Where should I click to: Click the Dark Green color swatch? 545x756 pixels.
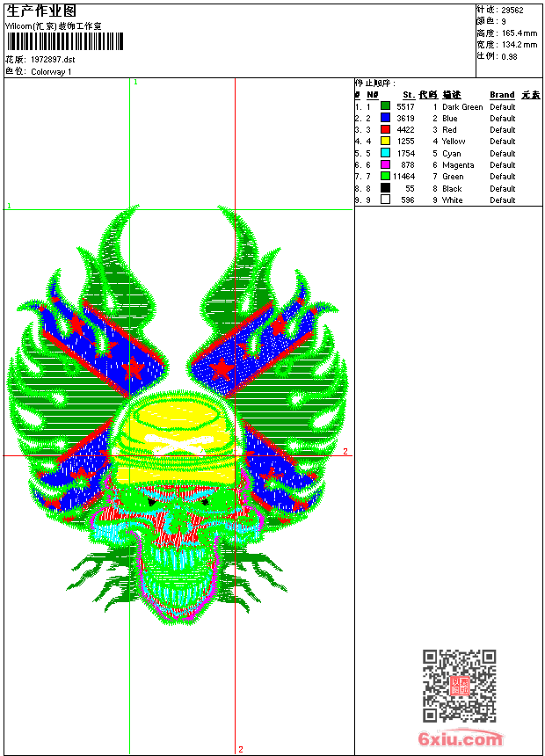[385, 105]
